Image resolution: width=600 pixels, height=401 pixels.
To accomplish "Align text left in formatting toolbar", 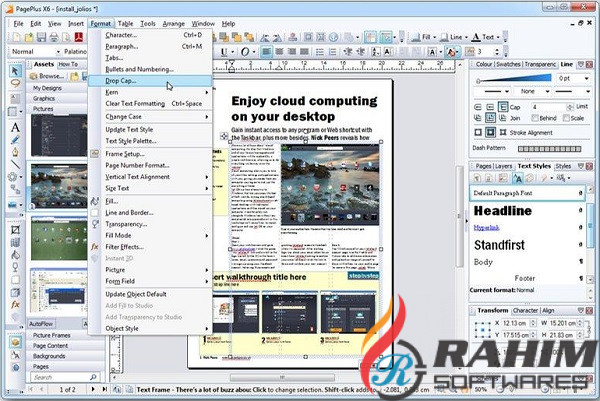I will pyautogui.click(x=267, y=52).
